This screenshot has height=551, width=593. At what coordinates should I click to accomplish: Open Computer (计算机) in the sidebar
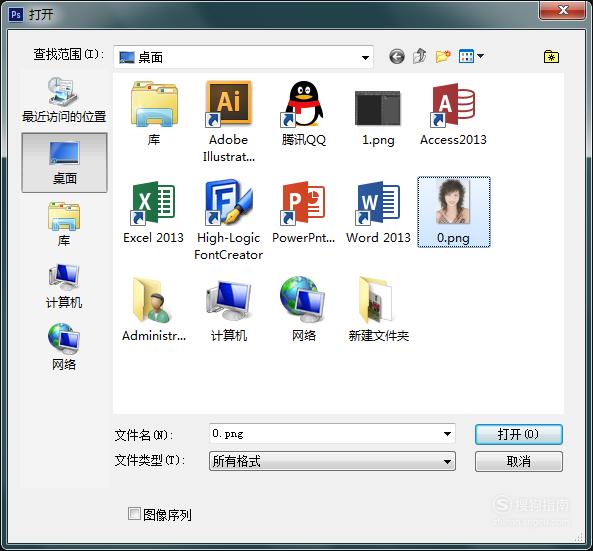tap(64, 286)
